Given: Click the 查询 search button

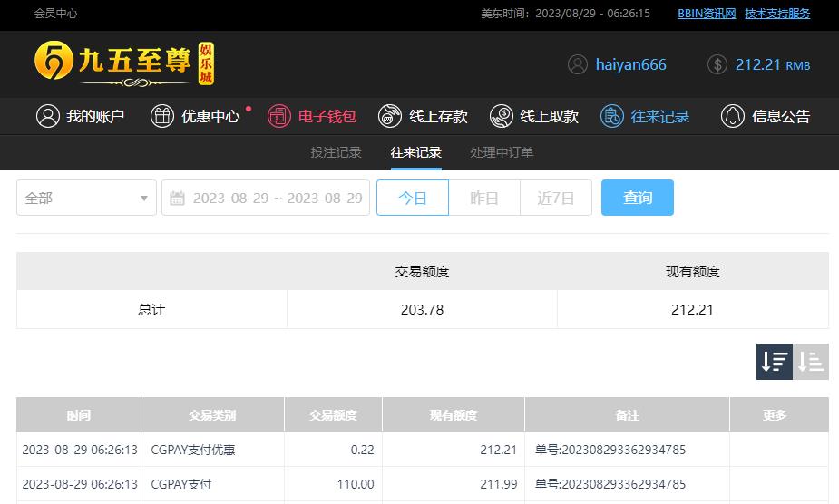Looking at the screenshot, I should click(x=638, y=198).
